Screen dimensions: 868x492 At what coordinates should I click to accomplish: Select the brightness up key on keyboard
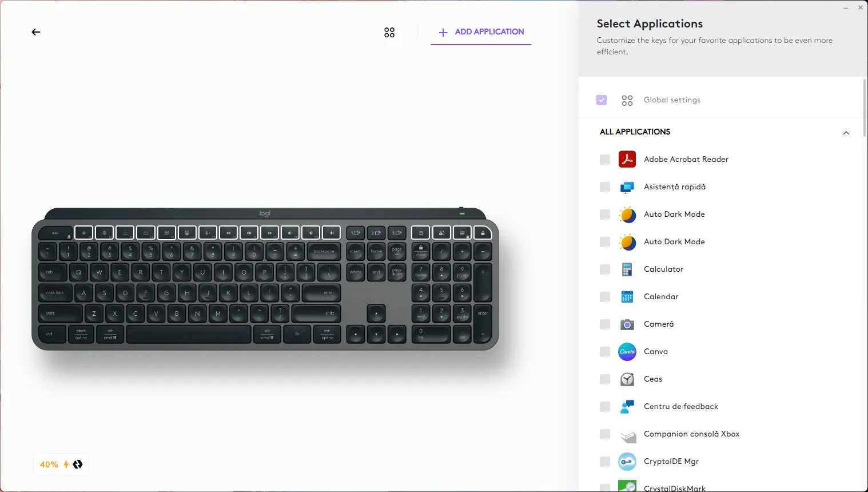pyautogui.click(x=105, y=233)
